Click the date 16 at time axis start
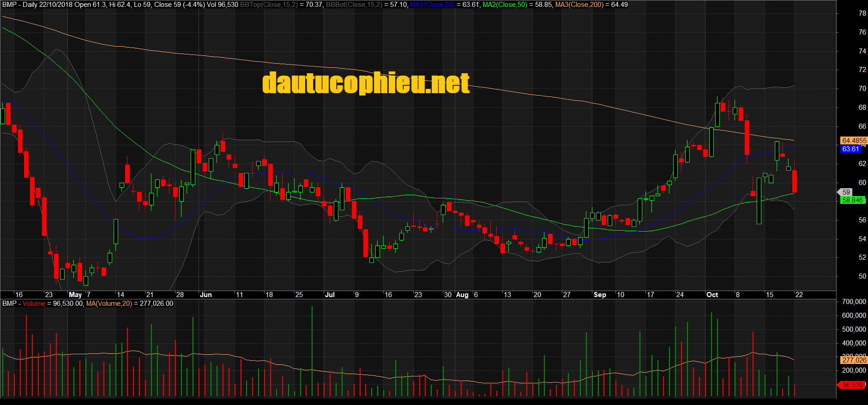The height and width of the screenshot is (405, 868). pos(19,295)
